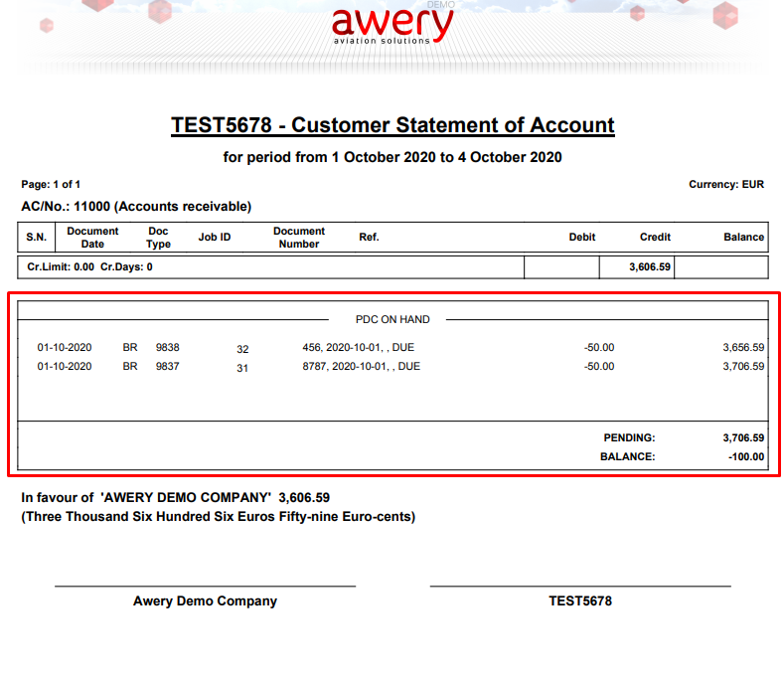Click 'Page: 1 of 1' label

51,184
